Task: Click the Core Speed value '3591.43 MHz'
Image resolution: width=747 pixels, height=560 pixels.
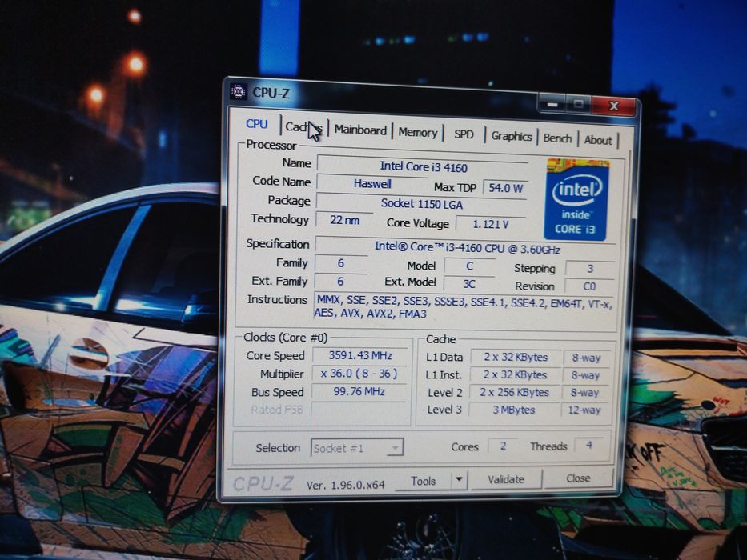Action: coord(360,356)
